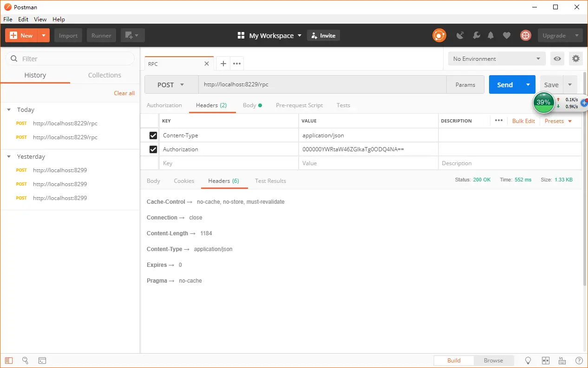Uncheck the Content-Type header checkbox
588x368 pixels.
coord(153,136)
